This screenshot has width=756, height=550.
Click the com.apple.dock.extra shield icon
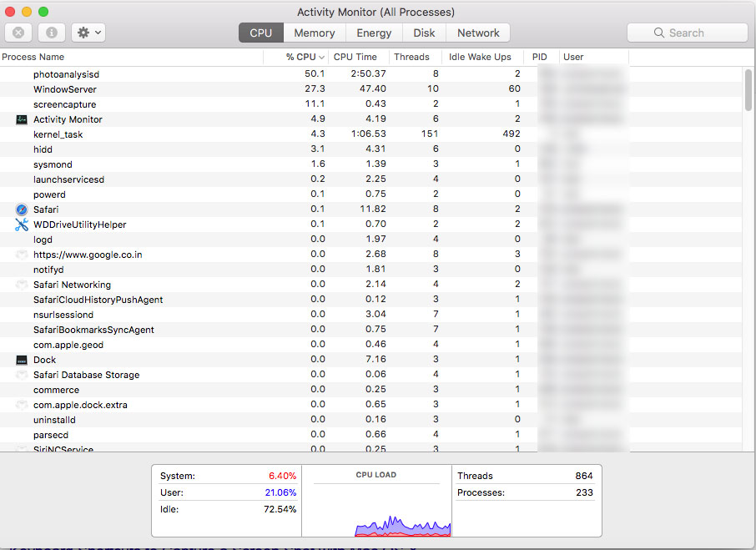(22, 405)
